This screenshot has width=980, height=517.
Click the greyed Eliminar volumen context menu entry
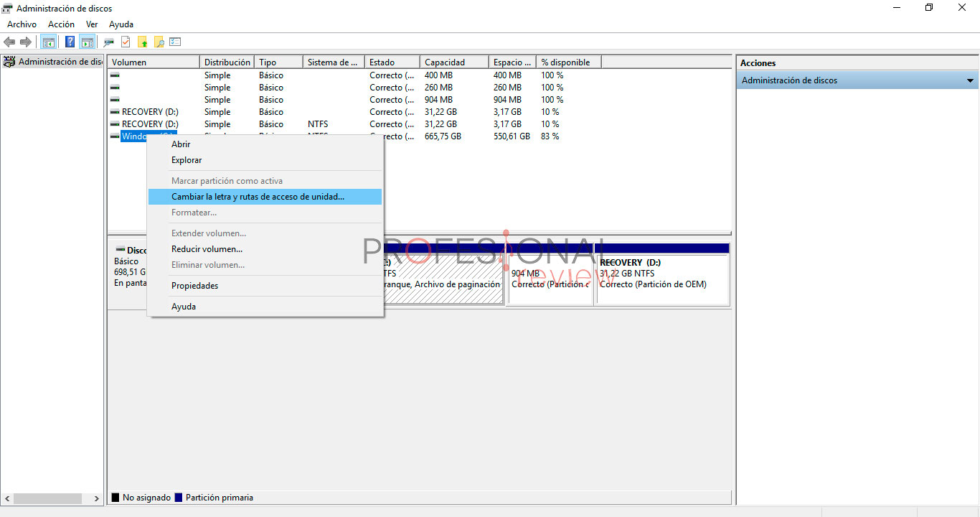click(265, 265)
